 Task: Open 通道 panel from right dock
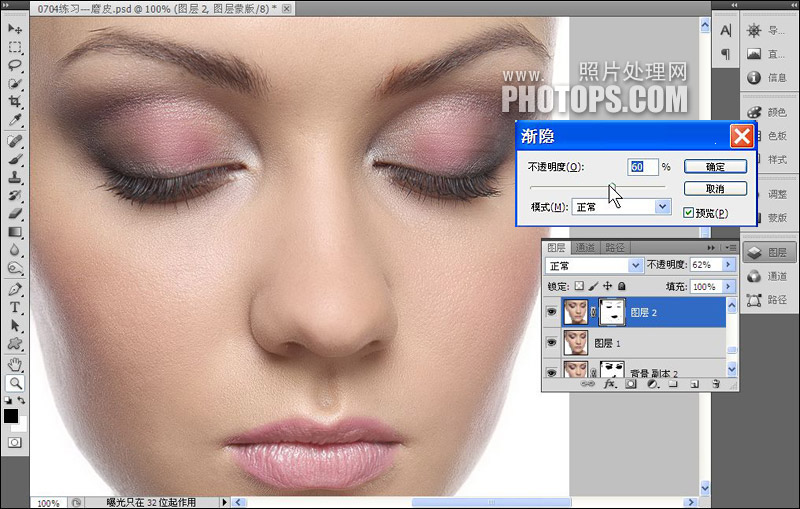(x=769, y=276)
